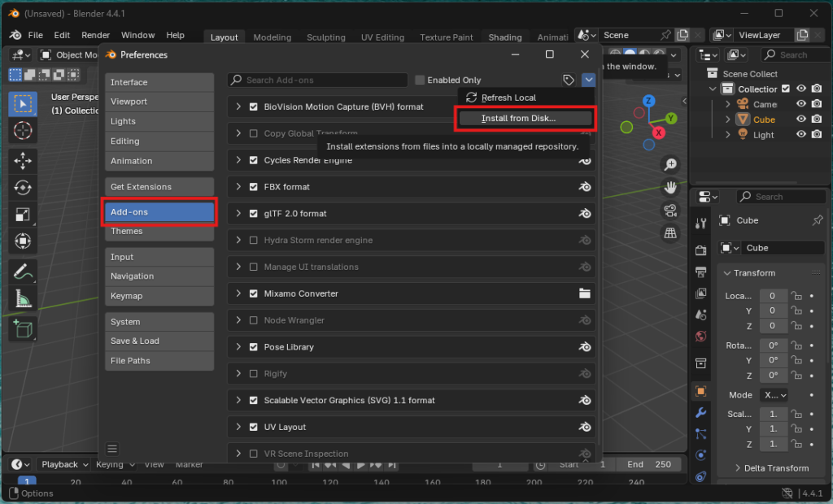
Task: Click Install from Disk
Action: (x=526, y=119)
